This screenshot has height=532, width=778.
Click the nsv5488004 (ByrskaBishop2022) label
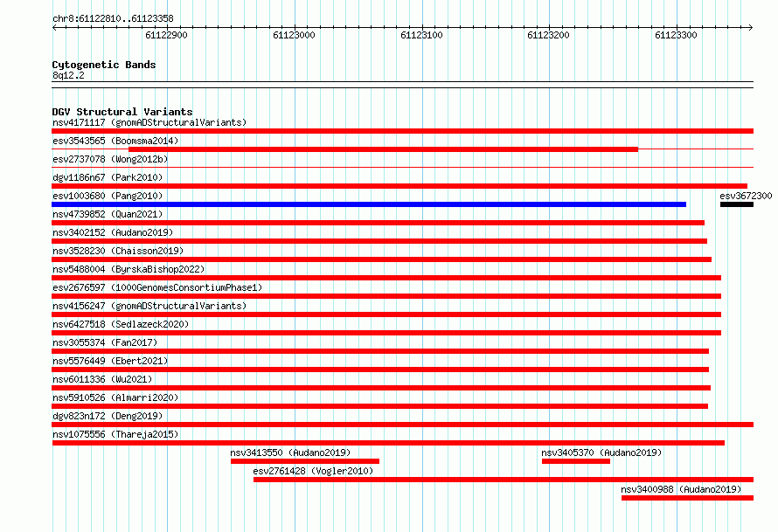coord(129,269)
